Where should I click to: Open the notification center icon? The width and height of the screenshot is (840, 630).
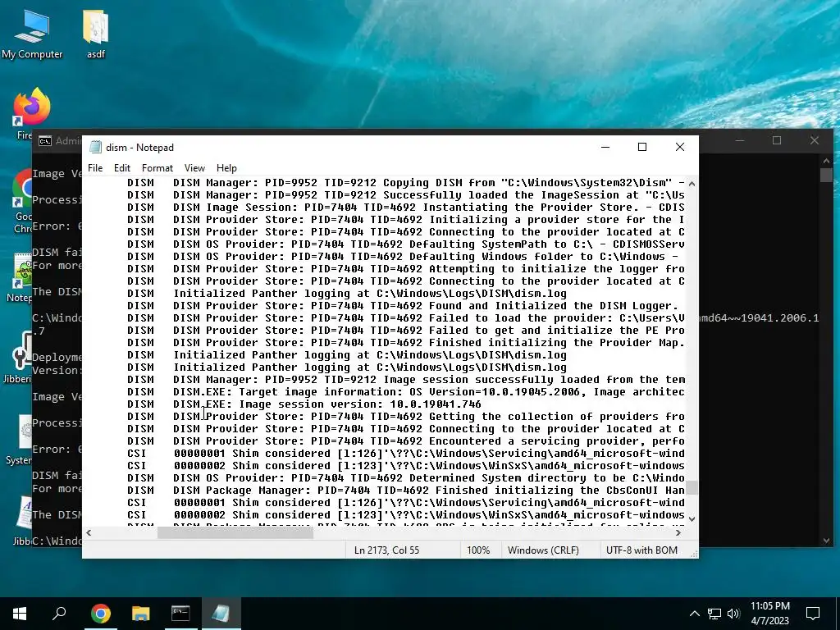click(813, 614)
